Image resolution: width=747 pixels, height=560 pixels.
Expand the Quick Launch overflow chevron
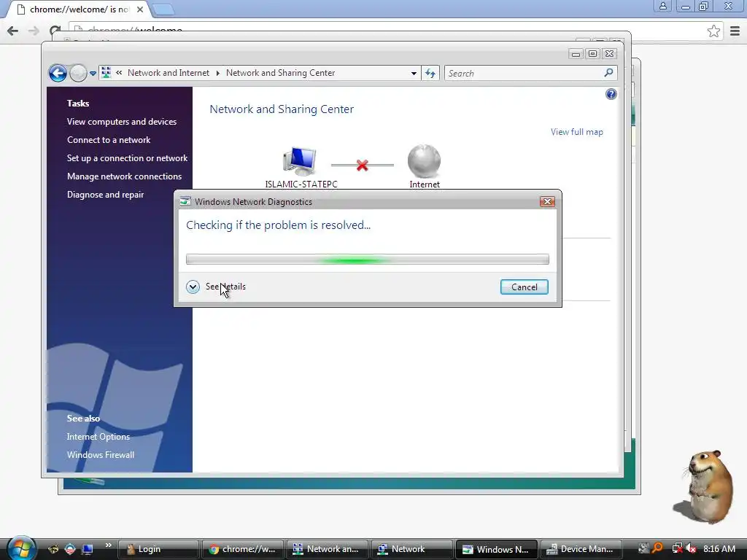(108, 545)
